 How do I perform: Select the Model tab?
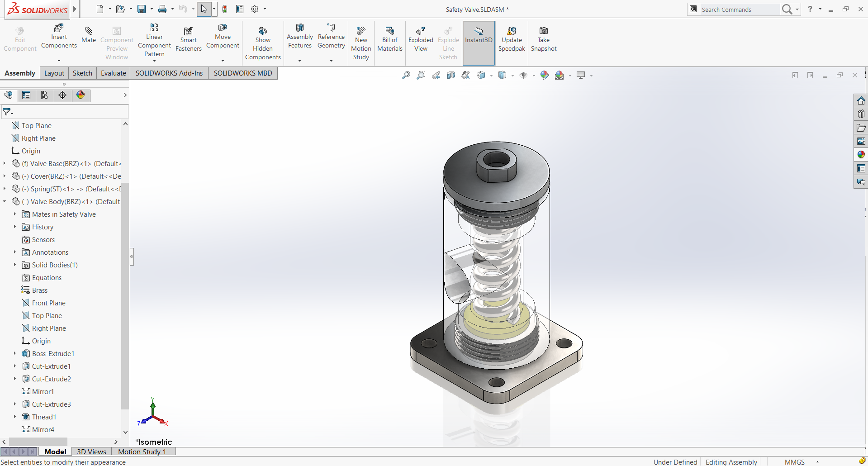point(55,452)
